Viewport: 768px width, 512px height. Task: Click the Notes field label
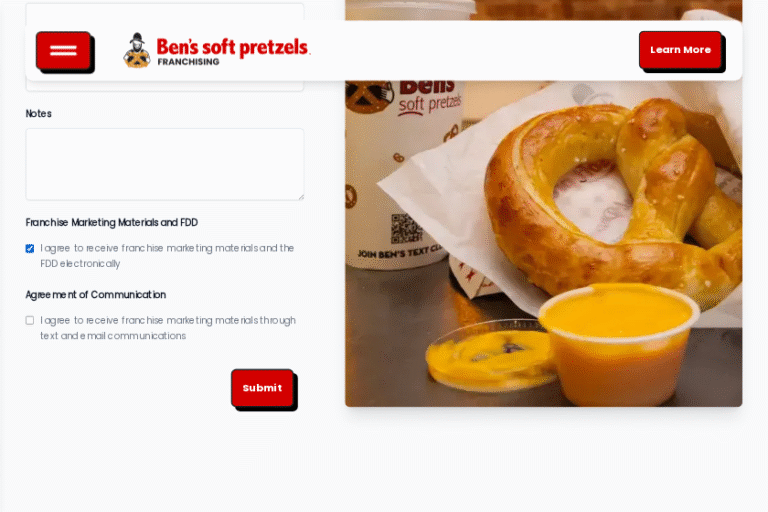click(39, 114)
